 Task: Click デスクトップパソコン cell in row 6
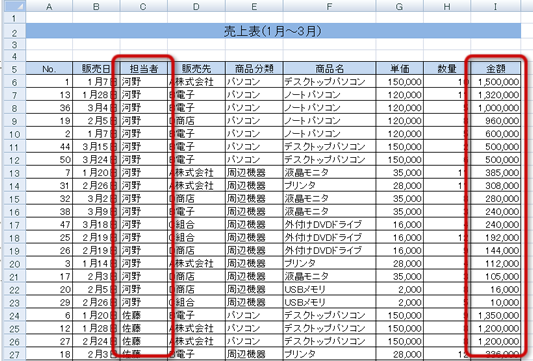[329, 82]
